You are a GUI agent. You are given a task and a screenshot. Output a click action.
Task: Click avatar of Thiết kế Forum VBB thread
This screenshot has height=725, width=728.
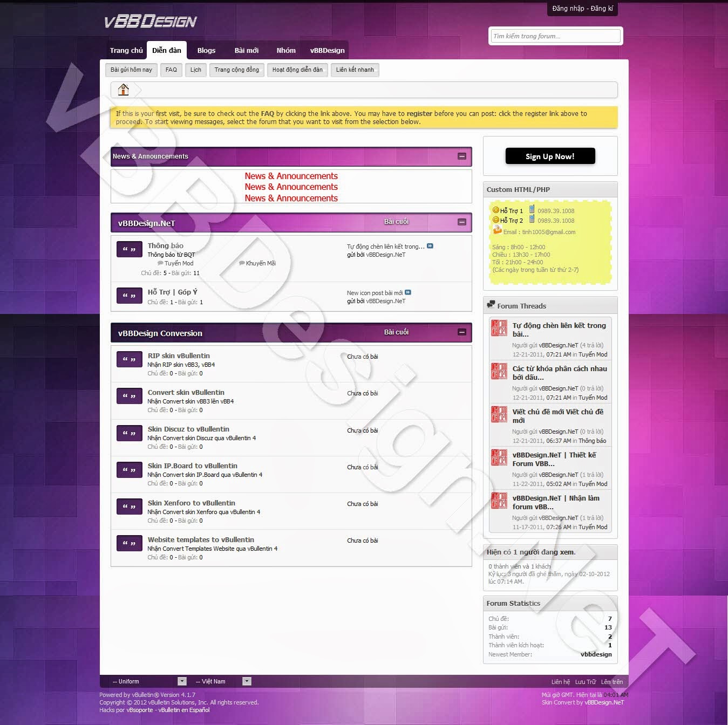coord(499,457)
